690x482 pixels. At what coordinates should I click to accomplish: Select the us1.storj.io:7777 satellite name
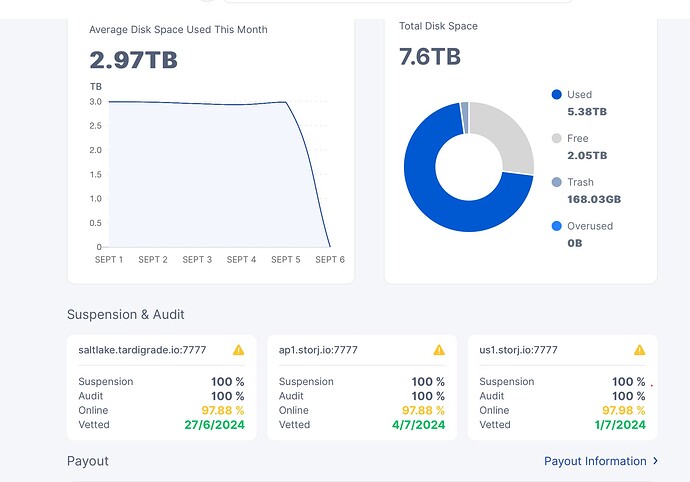point(518,350)
